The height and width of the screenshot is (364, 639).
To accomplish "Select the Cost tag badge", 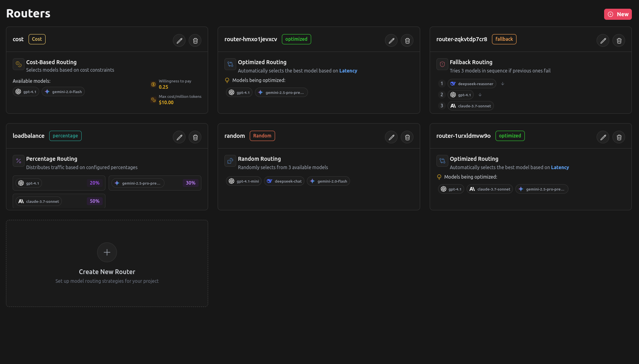I will click(x=37, y=39).
